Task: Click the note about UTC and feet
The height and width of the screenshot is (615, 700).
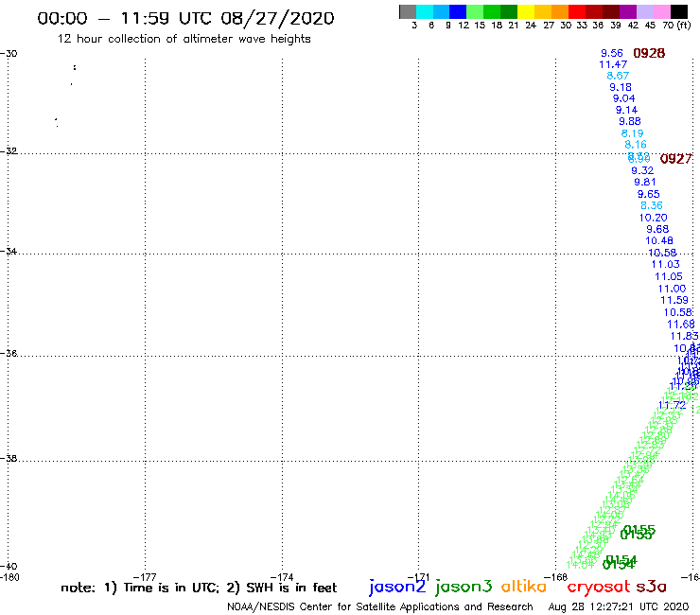Action: coord(199,588)
